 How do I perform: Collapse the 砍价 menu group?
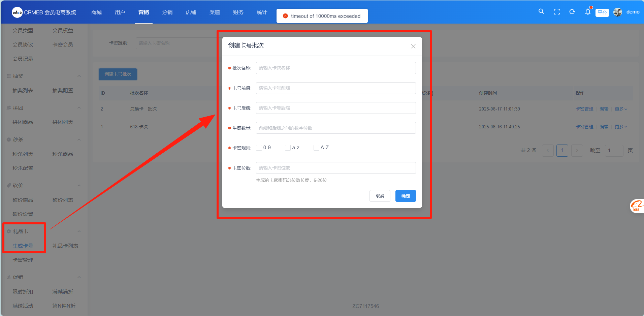click(x=79, y=185)
